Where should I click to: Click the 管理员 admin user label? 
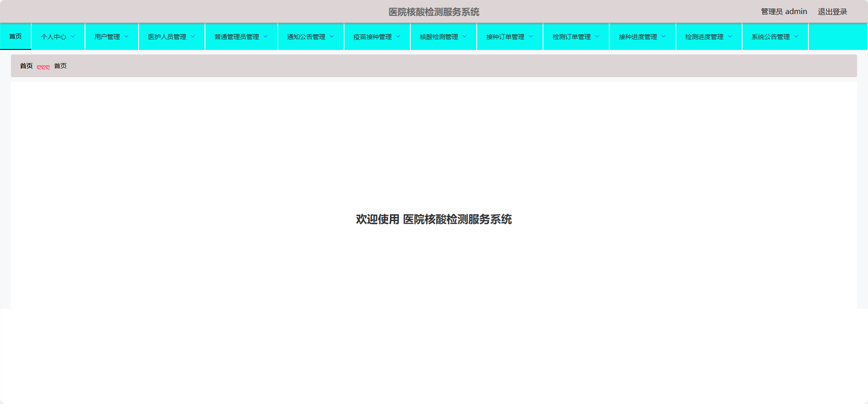tap(784, 12)
